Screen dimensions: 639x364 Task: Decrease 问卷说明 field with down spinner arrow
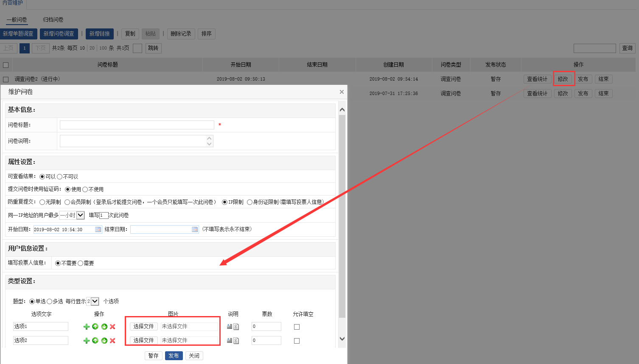209,144
